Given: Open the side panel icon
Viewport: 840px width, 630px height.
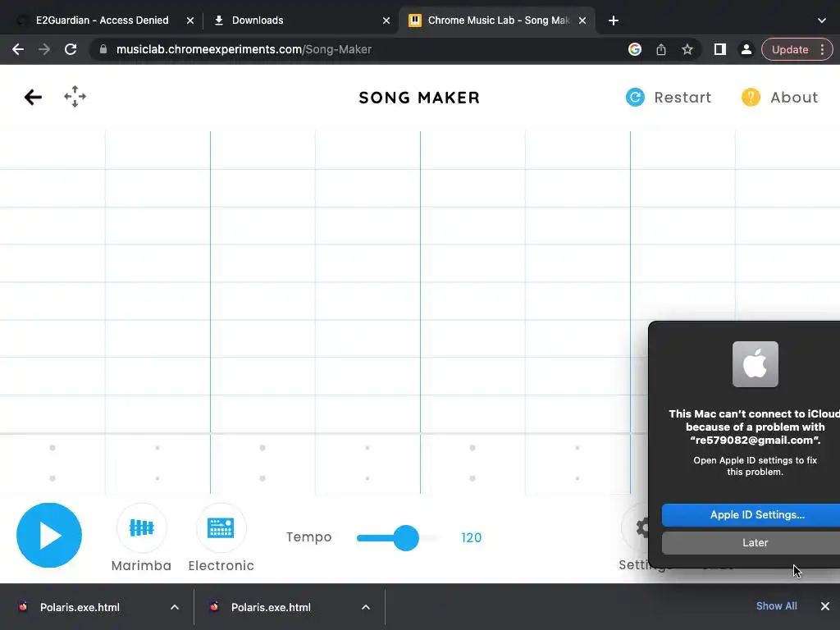Looking at the screenshot, I should click(720, 49).
